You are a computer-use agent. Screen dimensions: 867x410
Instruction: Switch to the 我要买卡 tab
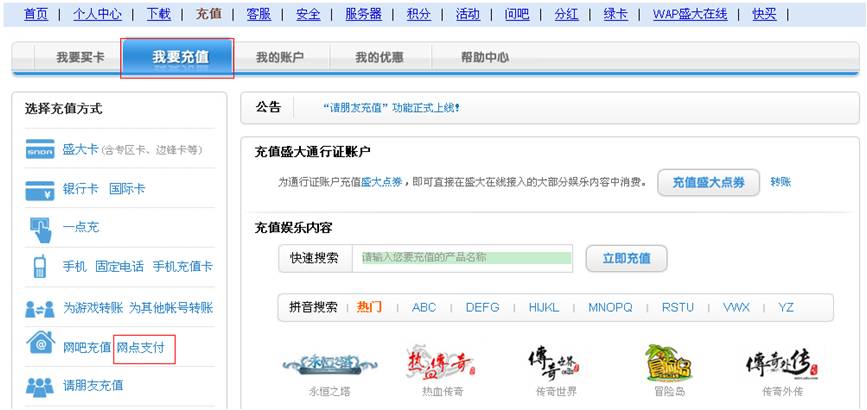point(80,57)
